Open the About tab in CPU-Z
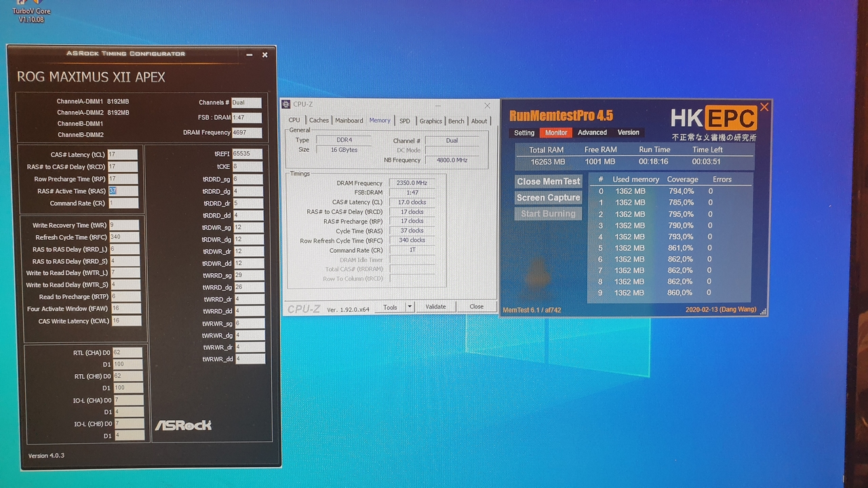The image size is (868, 488). [x=479, y=121]
